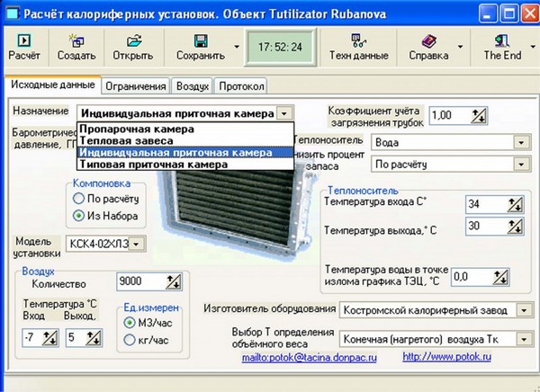Click stepper of ТЭЦ temperature 0,0
The height and width of the screenshot is (392, 540).
(500, 277)
